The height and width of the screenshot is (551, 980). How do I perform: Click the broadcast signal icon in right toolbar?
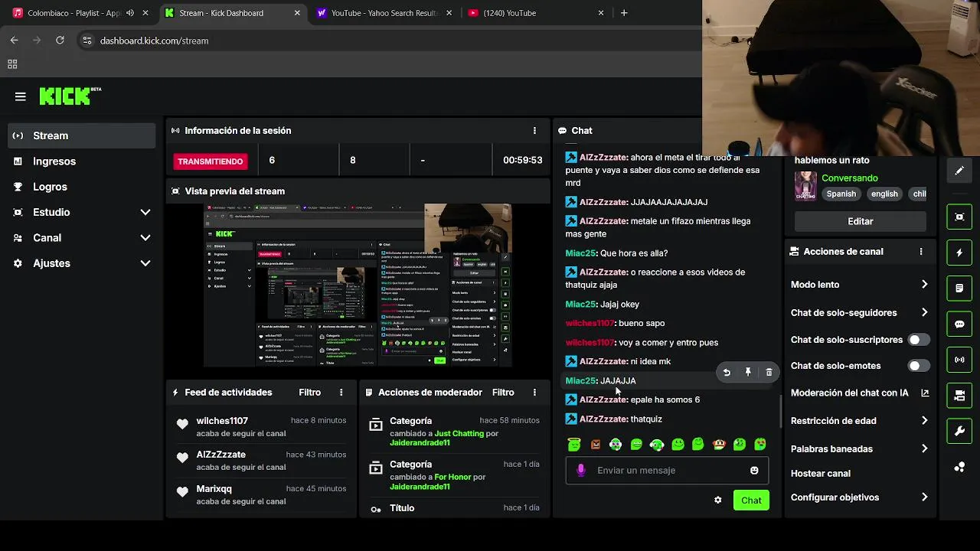[959, 360]
